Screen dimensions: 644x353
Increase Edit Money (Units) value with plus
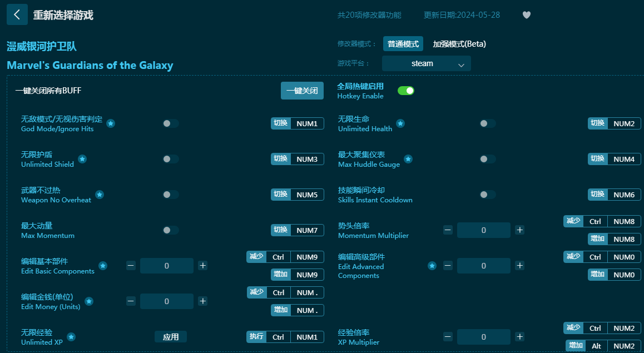202,301
